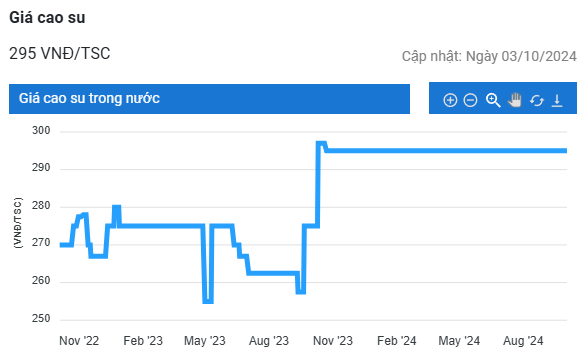
Task: Activate the selection zoom magnifying glass tool
Action: point(493,100)
